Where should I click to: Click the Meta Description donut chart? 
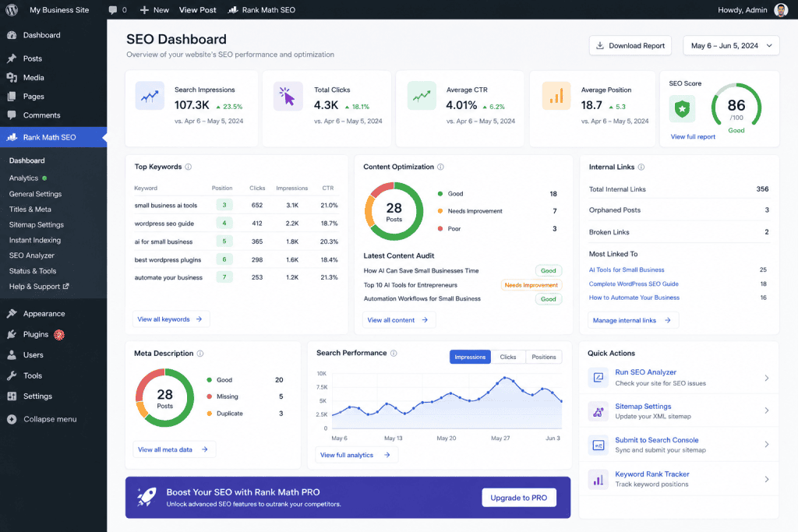pyautogui.click(x=164, y=397)
